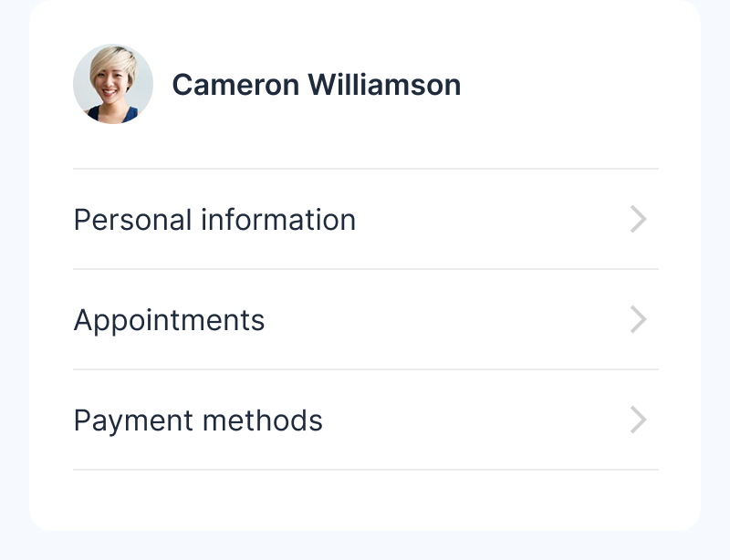Go to Personal information text label

[x=214, y=220]
